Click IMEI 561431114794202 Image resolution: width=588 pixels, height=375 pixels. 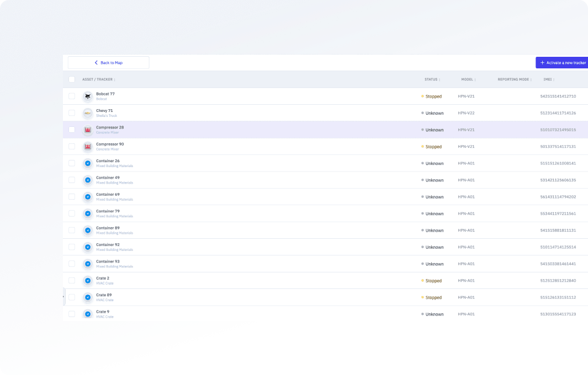(x=558, y=197)
